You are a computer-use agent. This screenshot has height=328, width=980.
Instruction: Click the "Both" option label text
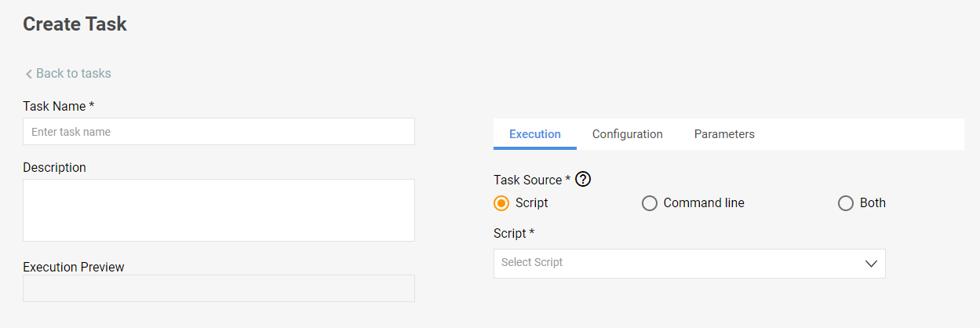(873, 202)
